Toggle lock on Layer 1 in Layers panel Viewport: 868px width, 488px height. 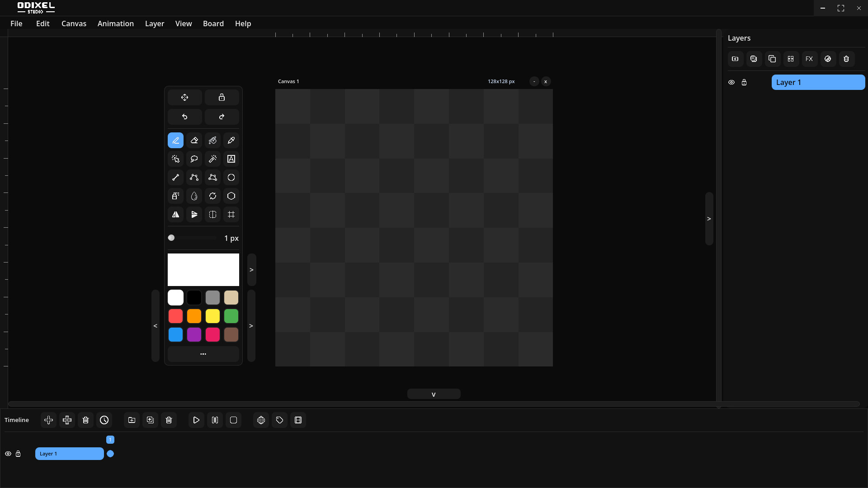click(744, 82)
